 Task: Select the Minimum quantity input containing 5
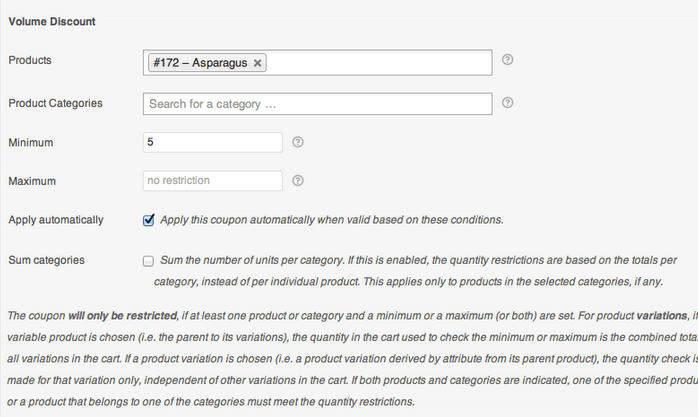click(213, 142)
